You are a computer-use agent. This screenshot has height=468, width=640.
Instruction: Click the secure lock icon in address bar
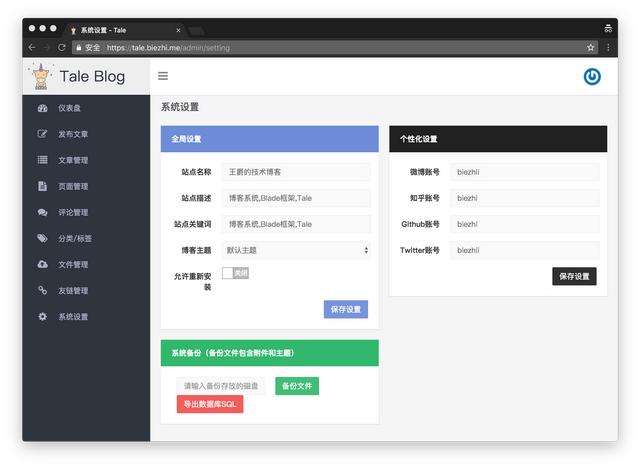click(x=79, y=48)
